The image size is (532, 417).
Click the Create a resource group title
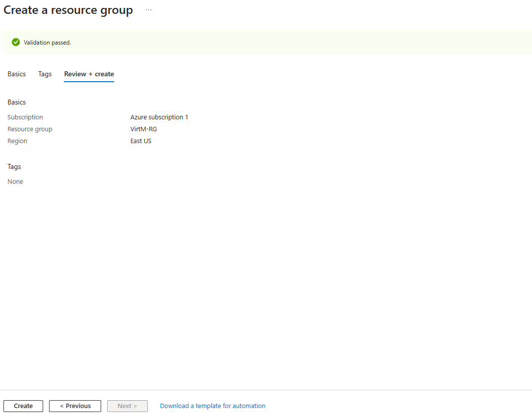point(68,10)
